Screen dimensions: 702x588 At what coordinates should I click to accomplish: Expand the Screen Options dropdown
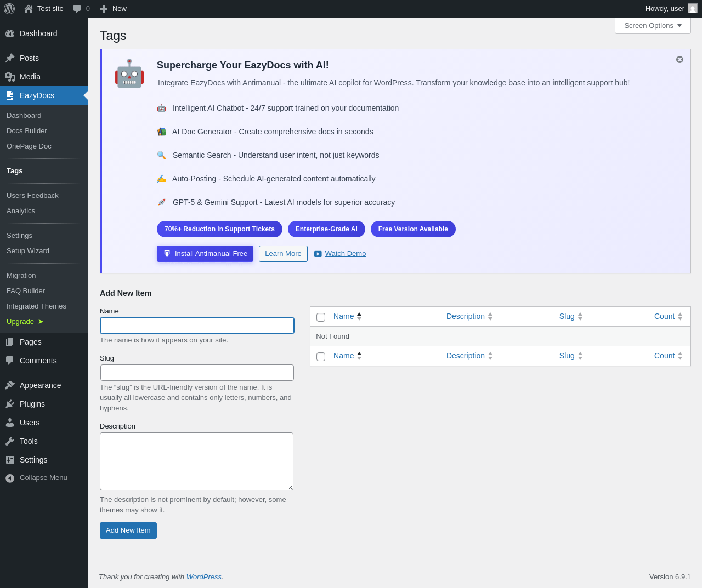tap(653, 26)
